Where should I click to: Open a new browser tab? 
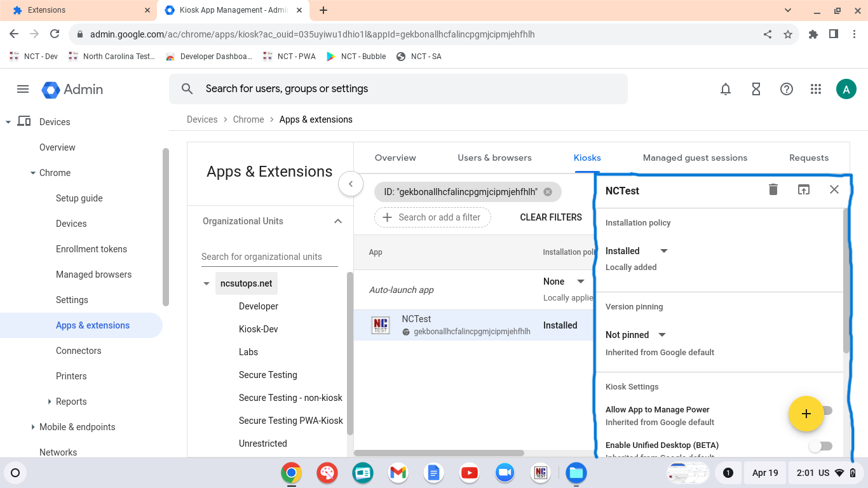323,10
